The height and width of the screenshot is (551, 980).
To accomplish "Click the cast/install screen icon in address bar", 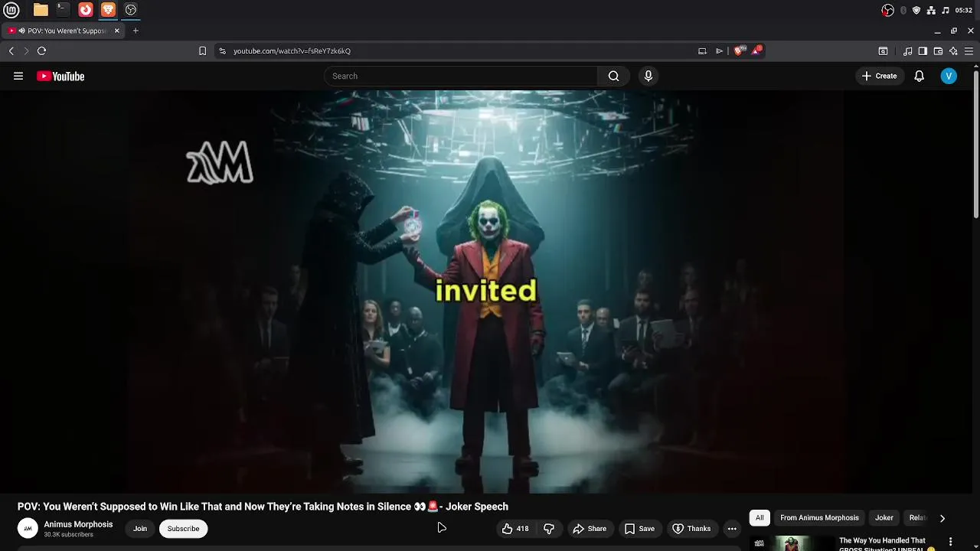I will pyautogui.click(x=702, y=51).
